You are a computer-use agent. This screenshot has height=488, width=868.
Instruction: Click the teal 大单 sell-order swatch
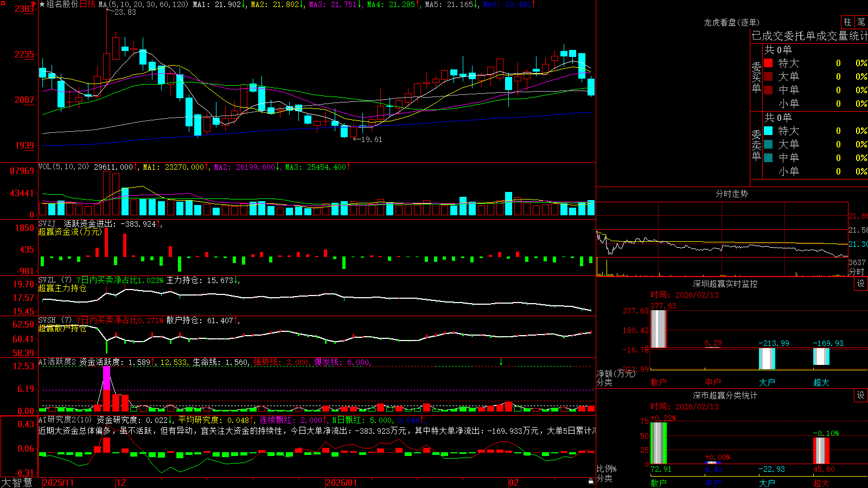(768, 144)
